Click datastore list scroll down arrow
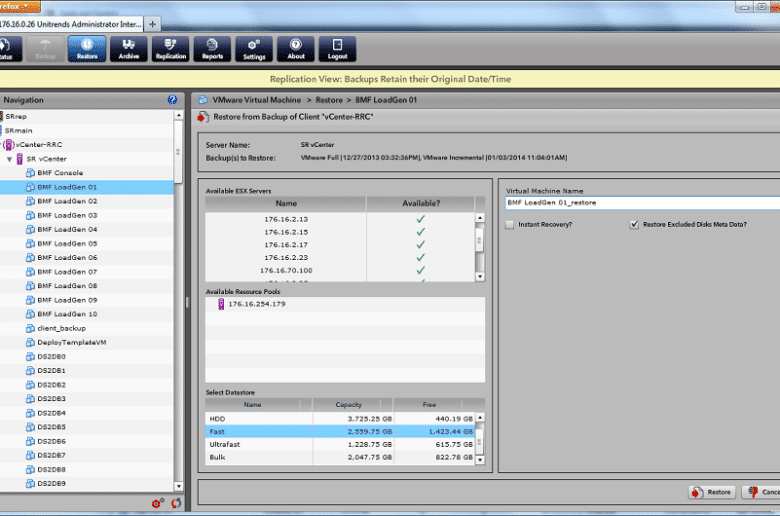Viewport: 780px width, 516px height. point(480,460)
